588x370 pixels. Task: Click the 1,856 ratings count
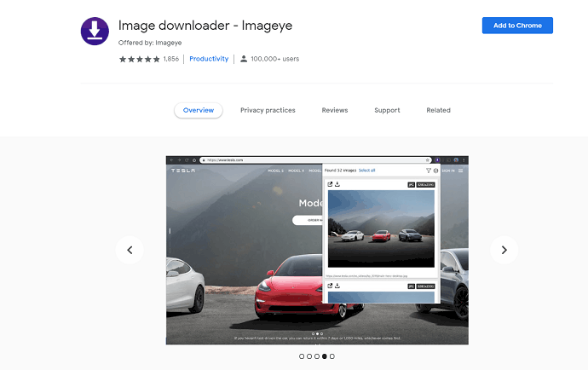point(171,59)
